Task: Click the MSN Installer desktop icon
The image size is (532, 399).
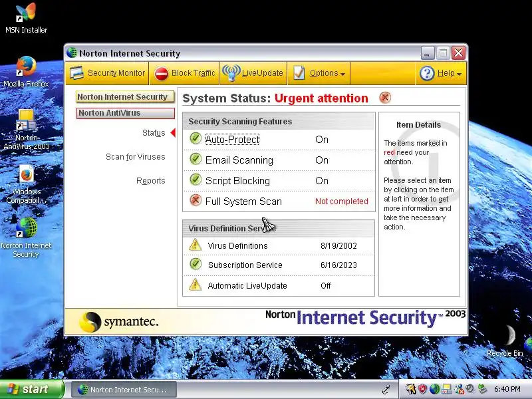Action: click(26, 18)
